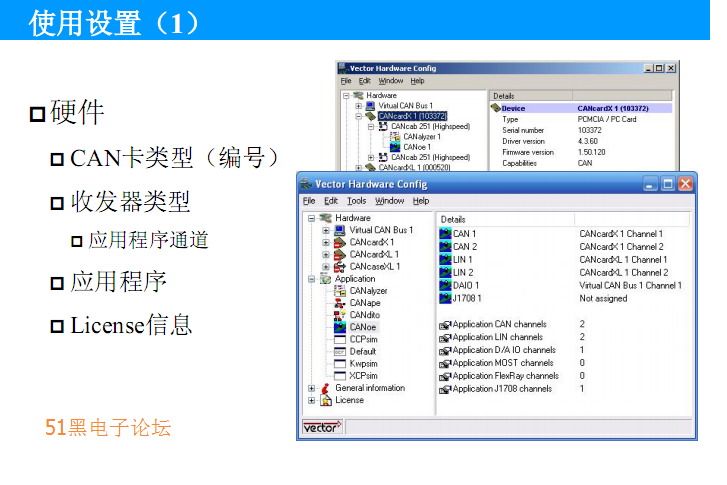Open the Window menu in front window
Screen dimensions: 727x485
coord(389,201)
